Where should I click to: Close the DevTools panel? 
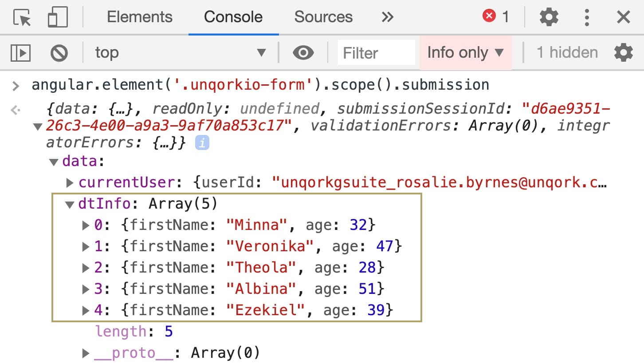tap(624, 17)
